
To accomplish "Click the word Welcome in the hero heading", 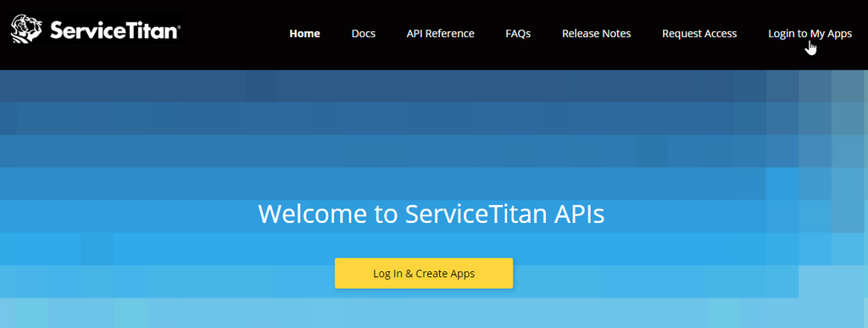I will pos(312,214).
